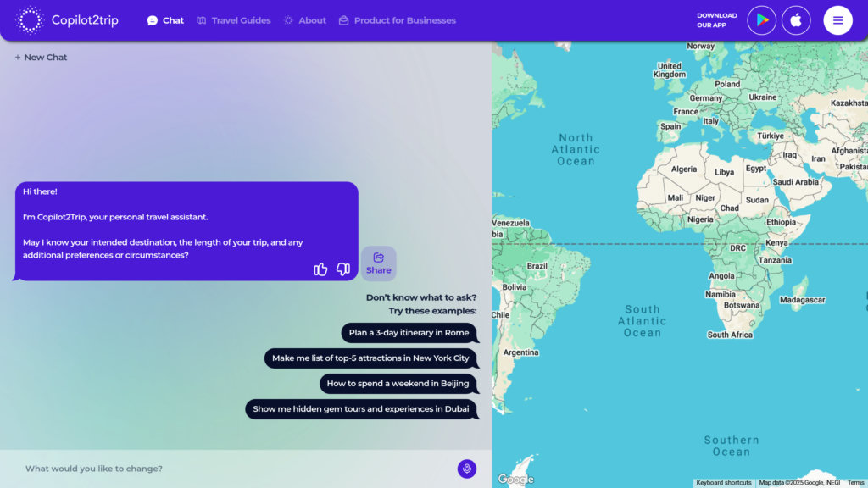Image resolution: width=868 pixels, height=488 pixels.
Task: Start a New Chat
Action: pyautogui.click(x=41, y=57)
